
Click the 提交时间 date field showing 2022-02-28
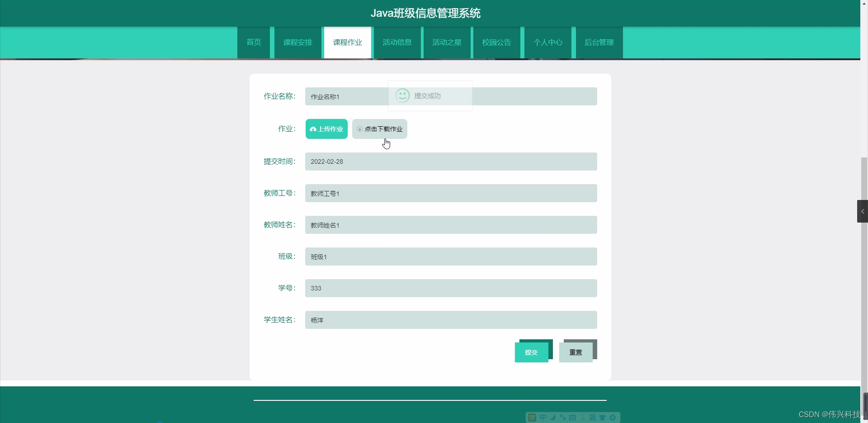pyautogui.click(x=451, y=161)
